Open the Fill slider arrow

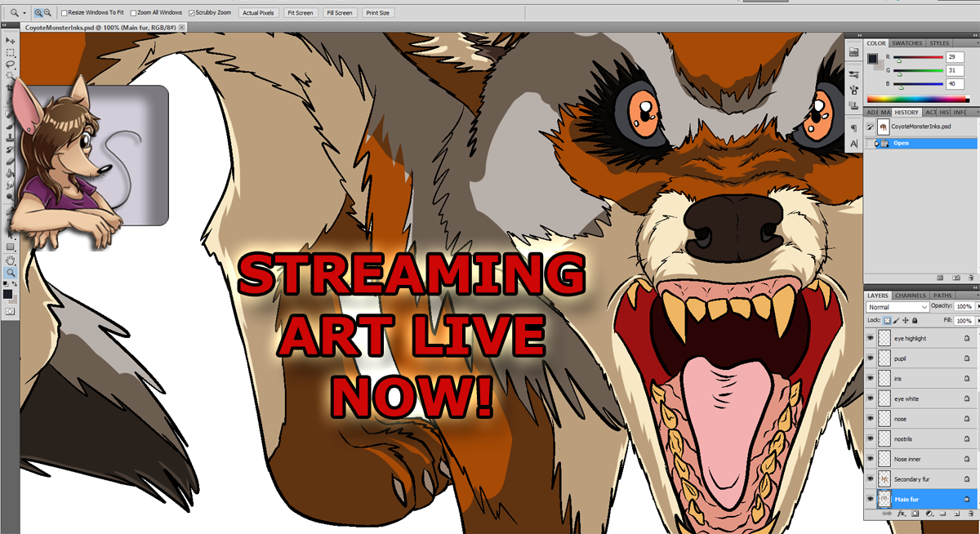(x=978, y=320)
